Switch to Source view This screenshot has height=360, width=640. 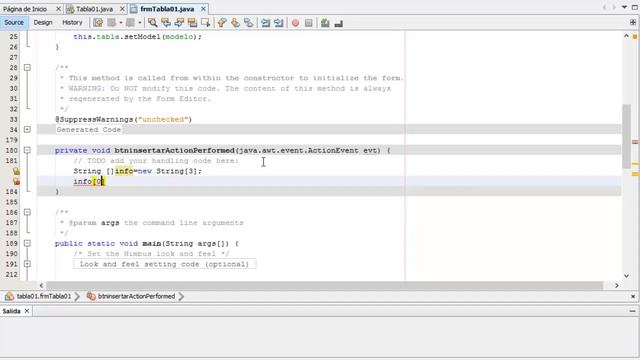14,23
